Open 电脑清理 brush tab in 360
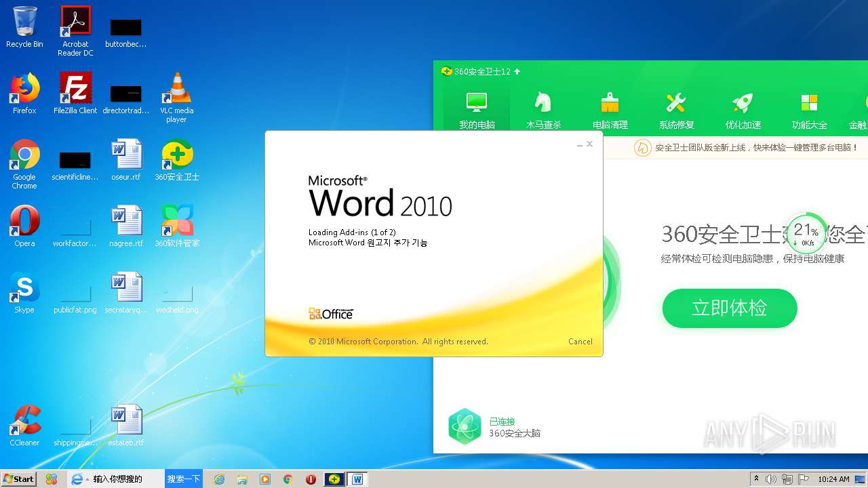 coord(610,110)
